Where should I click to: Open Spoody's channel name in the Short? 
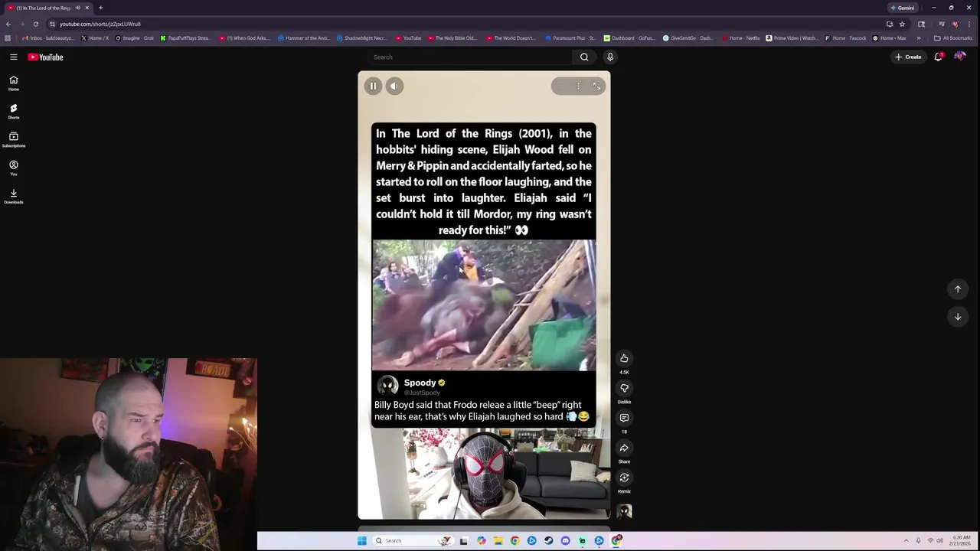(x=420, y=383)
